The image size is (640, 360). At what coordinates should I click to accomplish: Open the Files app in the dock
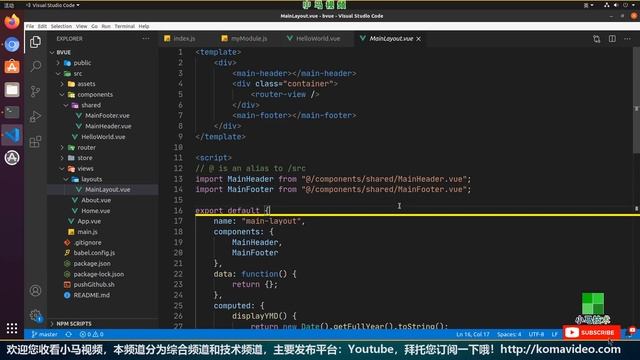12,90
